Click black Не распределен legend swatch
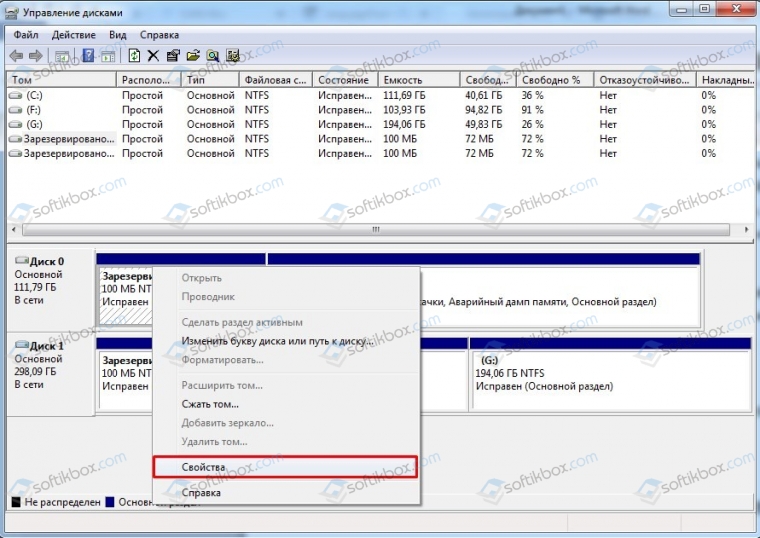The height and width of the screenshot is (538, 760). (x=16, y=502)
